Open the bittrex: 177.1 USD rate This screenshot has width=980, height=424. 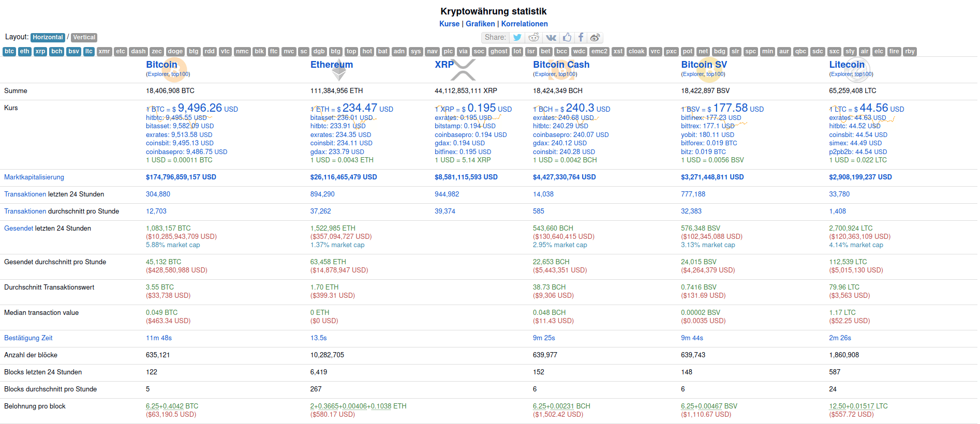708,126
